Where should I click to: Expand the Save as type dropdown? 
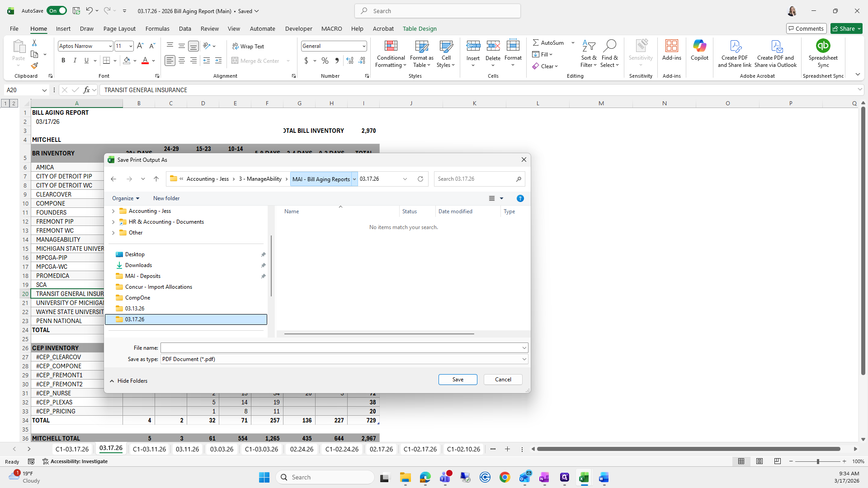point(524,359)
